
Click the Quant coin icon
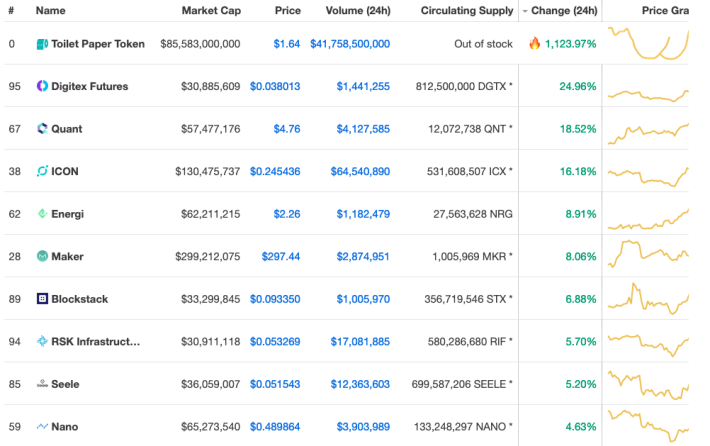42,129
